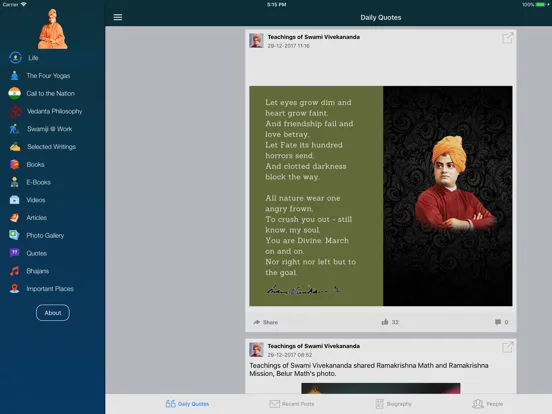The height and width of the screenshot is (414, 552).
Task: Click the Articles icon in sidebar
Action: tap(14, 218)
